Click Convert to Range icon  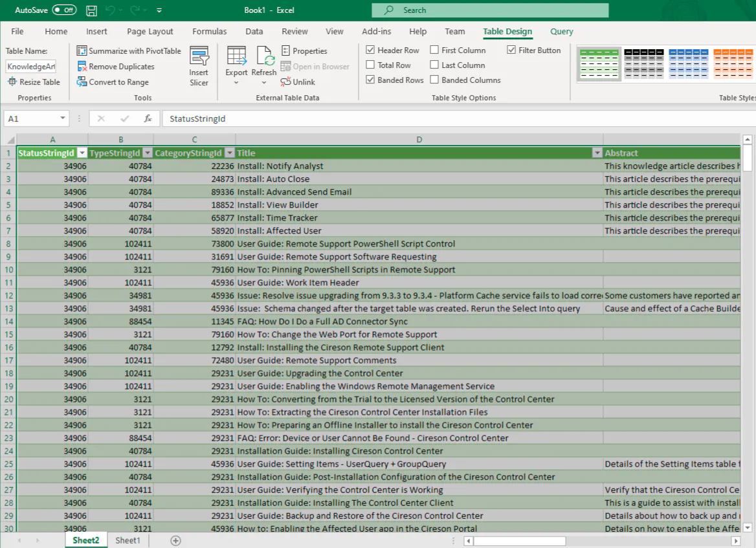[x=82, y=82]
